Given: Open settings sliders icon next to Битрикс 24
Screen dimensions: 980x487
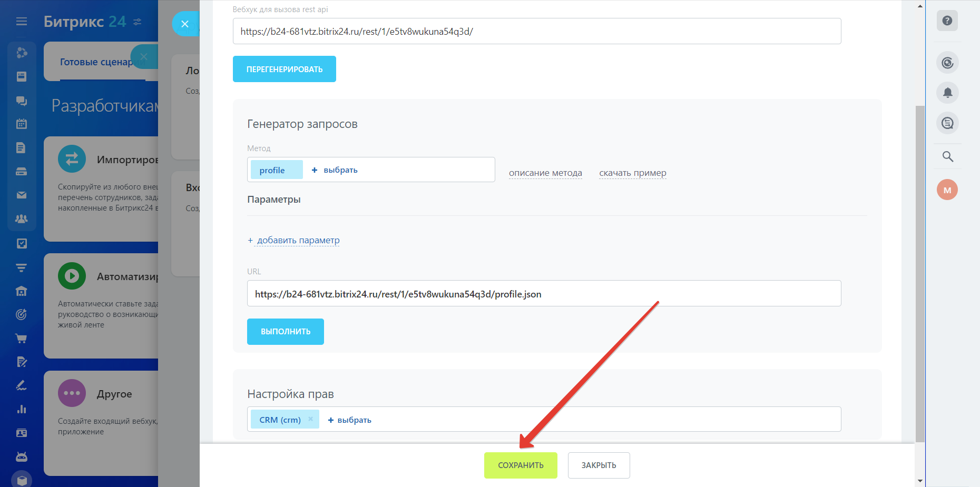Looking at the screenshot, I should click(138, 22).
